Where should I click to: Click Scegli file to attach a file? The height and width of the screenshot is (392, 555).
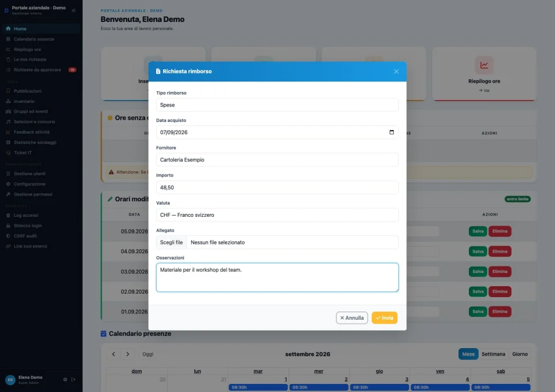pyautogui.click(x=171, y=243)
